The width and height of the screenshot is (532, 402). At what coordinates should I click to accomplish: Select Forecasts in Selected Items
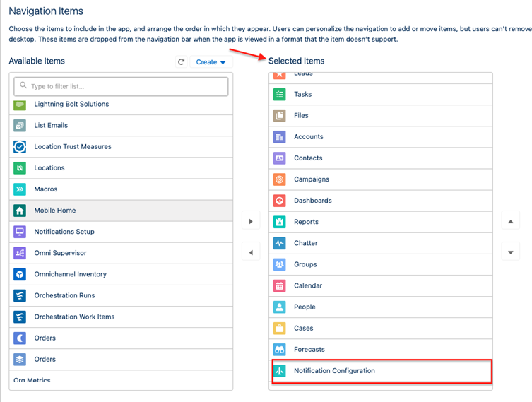[381, 350]
